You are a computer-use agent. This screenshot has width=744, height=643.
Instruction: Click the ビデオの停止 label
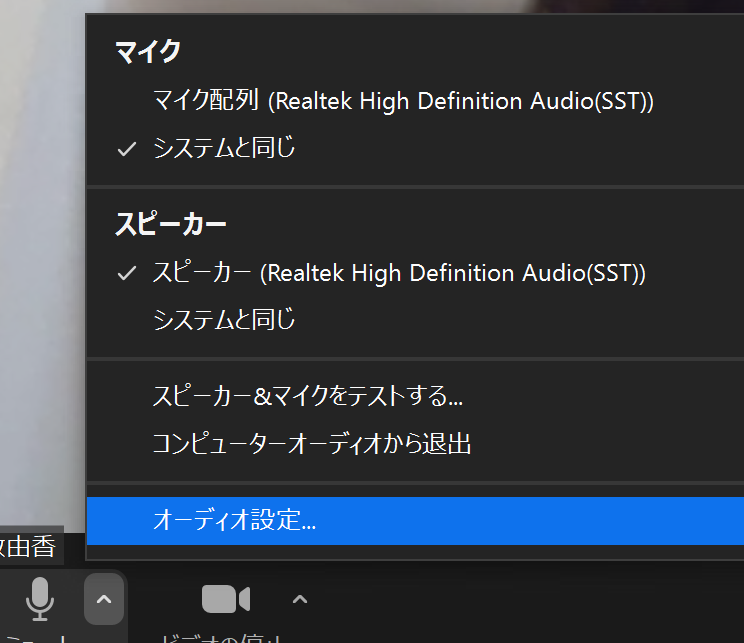[224, 637]
